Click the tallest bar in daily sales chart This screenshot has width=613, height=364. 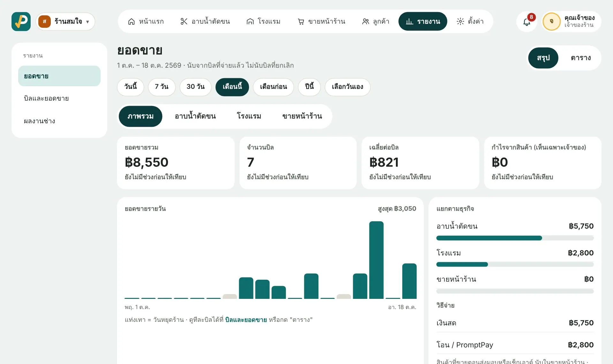point(376,260)
